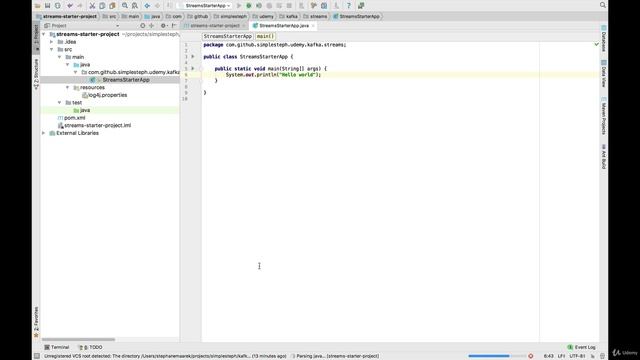Screen dimensions: 640x360
Task: Select the kafka breadcrumb item
Action: coord(288,16)
